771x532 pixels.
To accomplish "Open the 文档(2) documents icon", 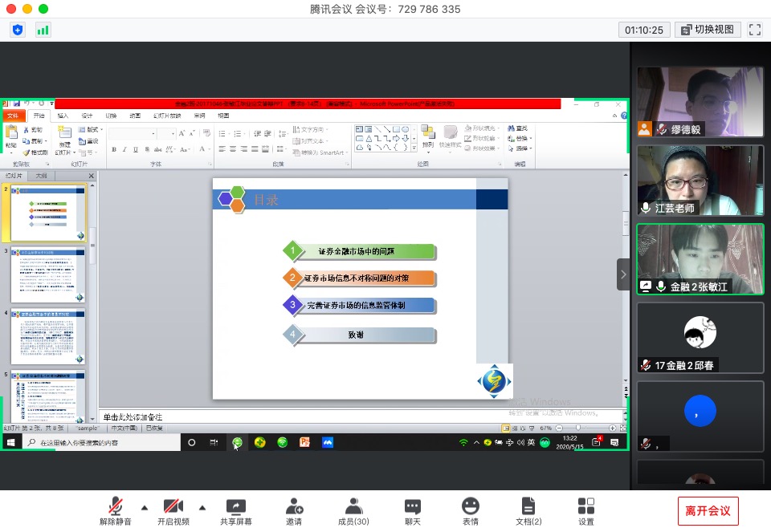I will pyautogui.click(x=528, y=510).
